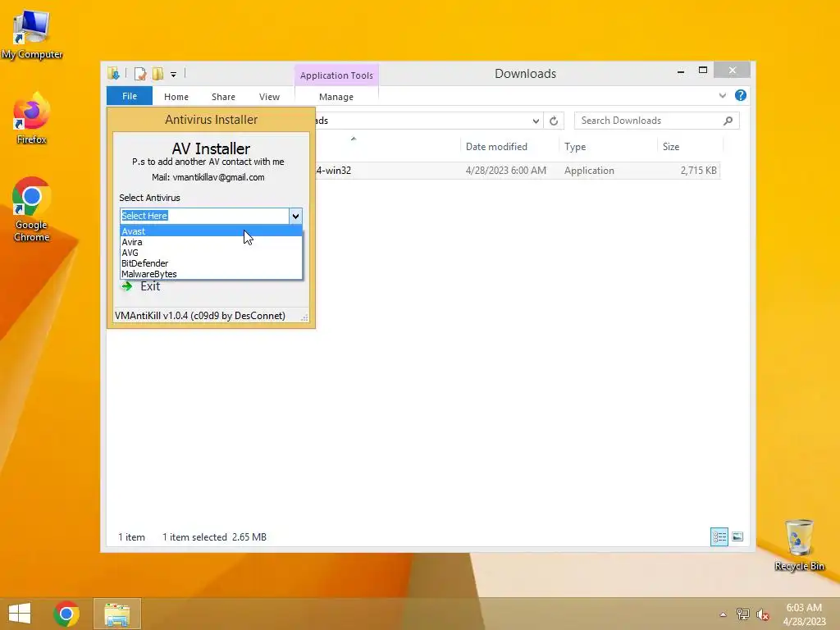Open the Manage ribbon tab
Viewport: 840px width, 630px height.
click(336, 97)
